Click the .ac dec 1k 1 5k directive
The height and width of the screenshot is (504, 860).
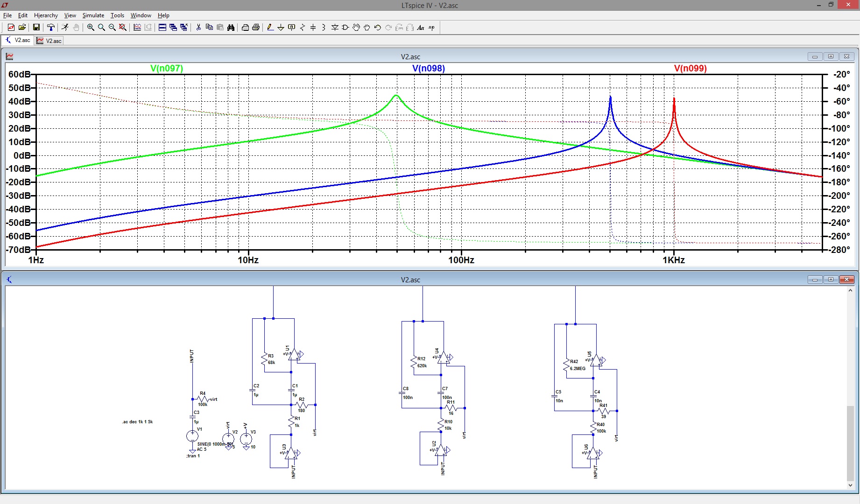tap(137, 422)
